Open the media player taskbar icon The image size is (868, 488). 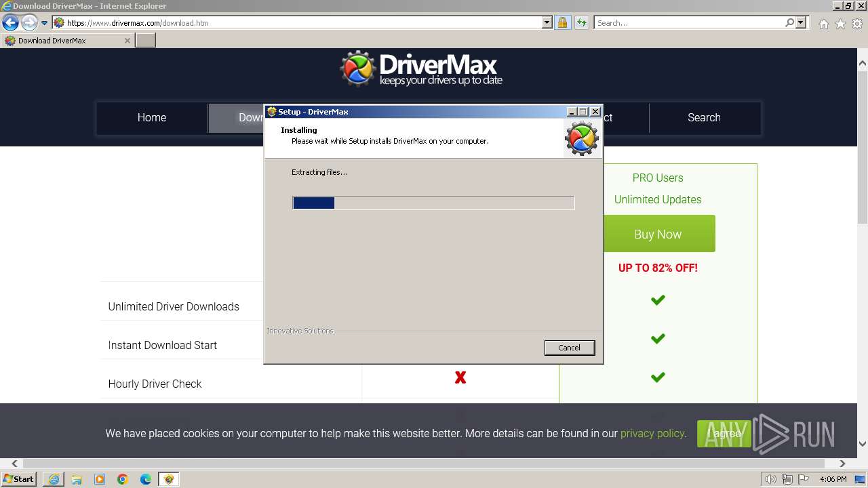100,479
